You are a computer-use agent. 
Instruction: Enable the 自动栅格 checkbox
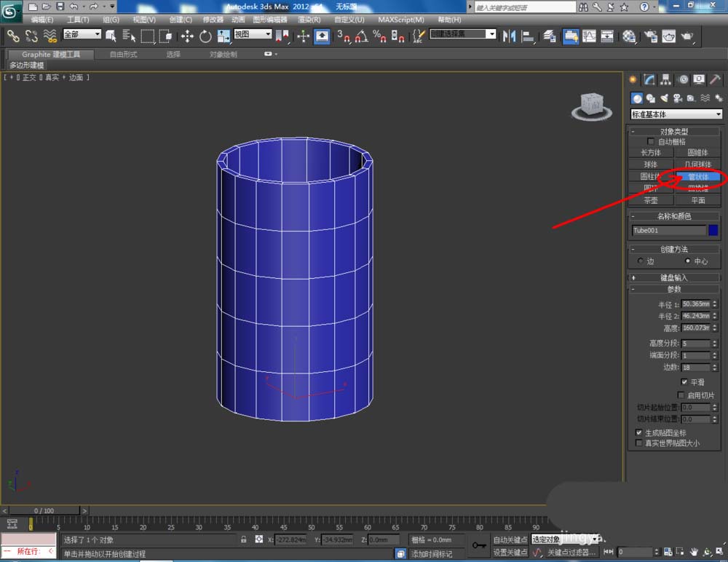point(652,142)
